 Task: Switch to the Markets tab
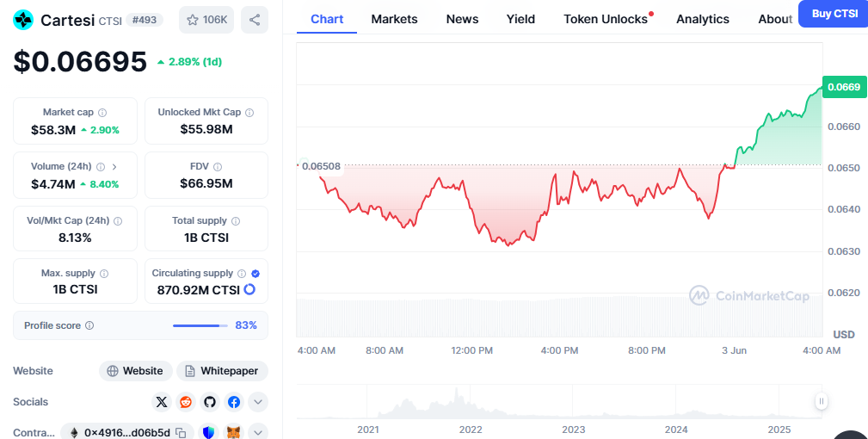394,19
